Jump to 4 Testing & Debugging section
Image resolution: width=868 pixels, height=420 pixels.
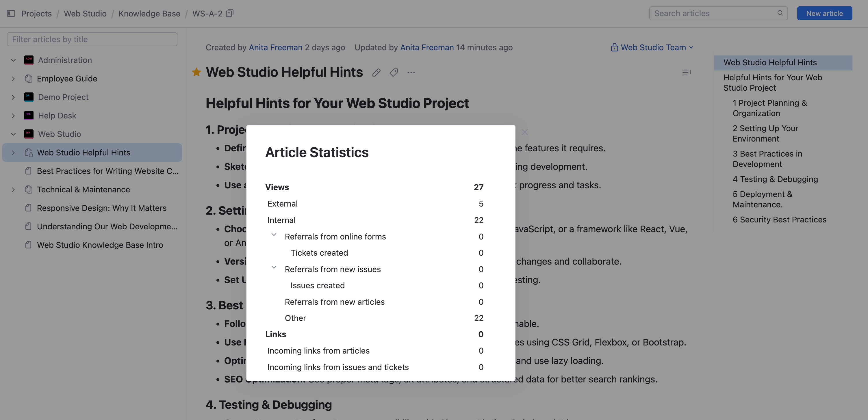(x=775, y=179)
